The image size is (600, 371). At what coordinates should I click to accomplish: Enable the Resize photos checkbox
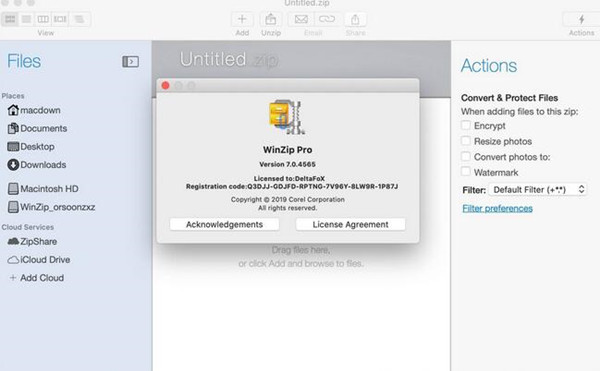[x=466, y=141]
